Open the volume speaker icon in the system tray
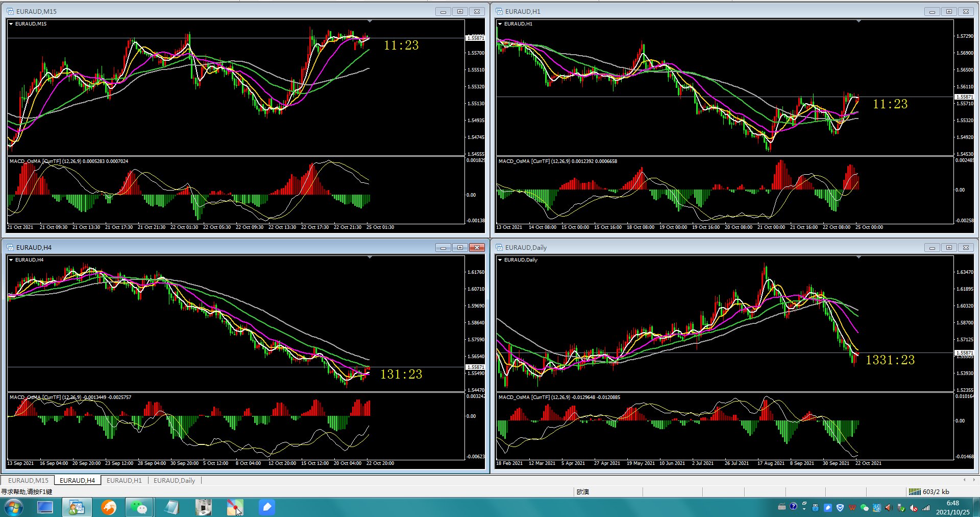The width and height of the screenshot is (980, 517). tap(889, 507)
